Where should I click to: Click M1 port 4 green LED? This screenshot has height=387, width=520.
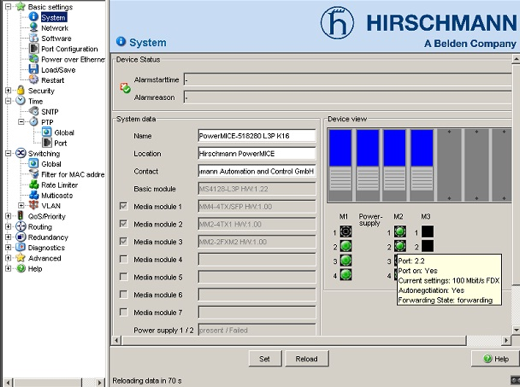(x=346, y=275)
